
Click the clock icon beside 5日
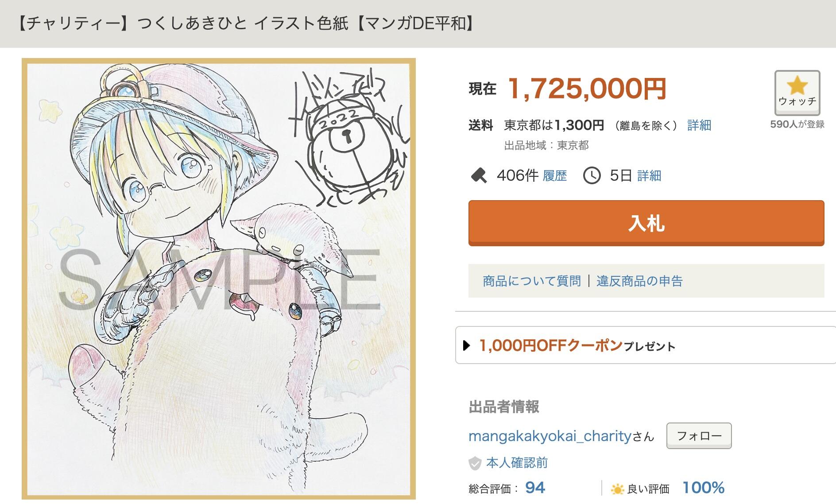point(592,176)
